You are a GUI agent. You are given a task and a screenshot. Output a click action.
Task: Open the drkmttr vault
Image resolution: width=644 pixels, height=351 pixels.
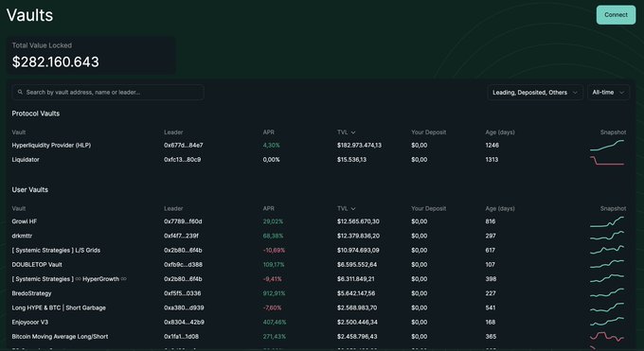pyautogui.click(x=22, y=236)
